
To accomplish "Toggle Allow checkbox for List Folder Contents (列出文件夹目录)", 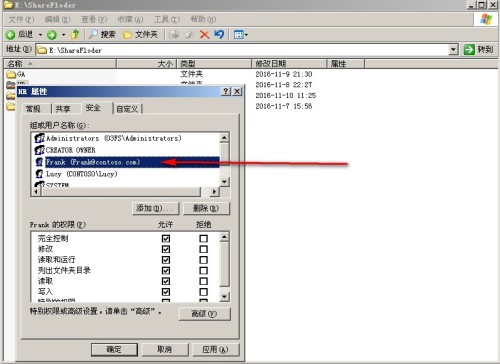I will click(x=166, y=270).
